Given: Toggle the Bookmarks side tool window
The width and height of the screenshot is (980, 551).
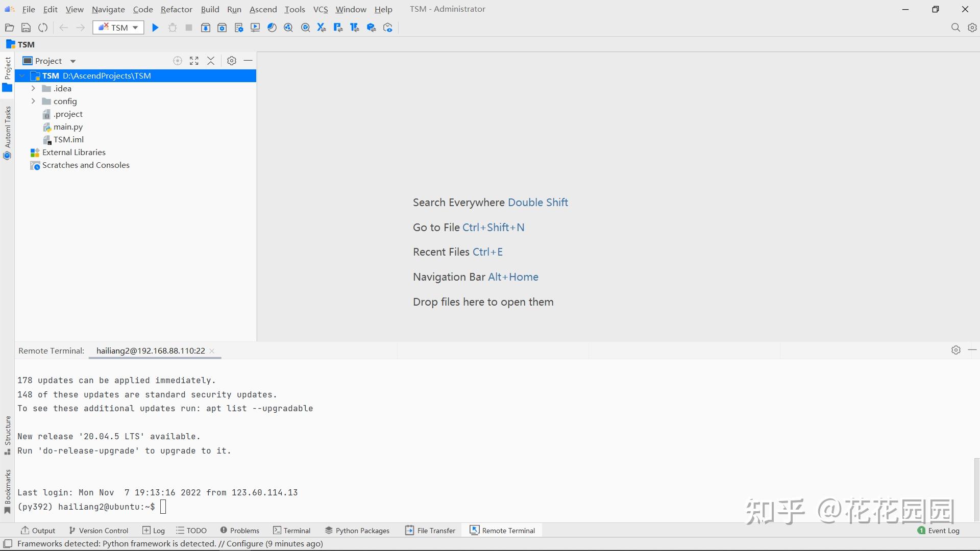Looking at the screenshot, I should click(x=7, y=491).
